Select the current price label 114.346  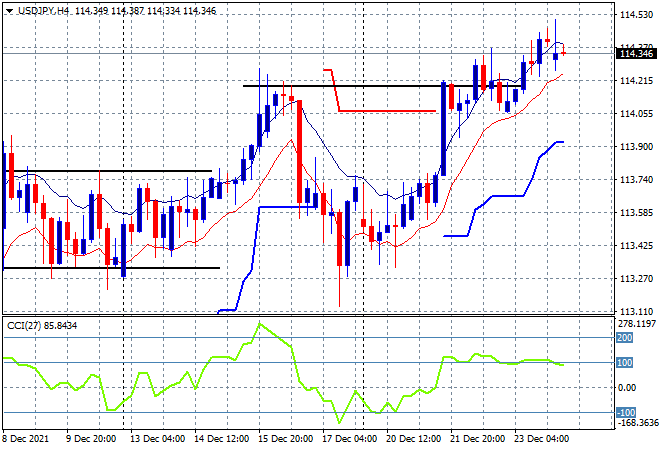(x=636, y=54)
